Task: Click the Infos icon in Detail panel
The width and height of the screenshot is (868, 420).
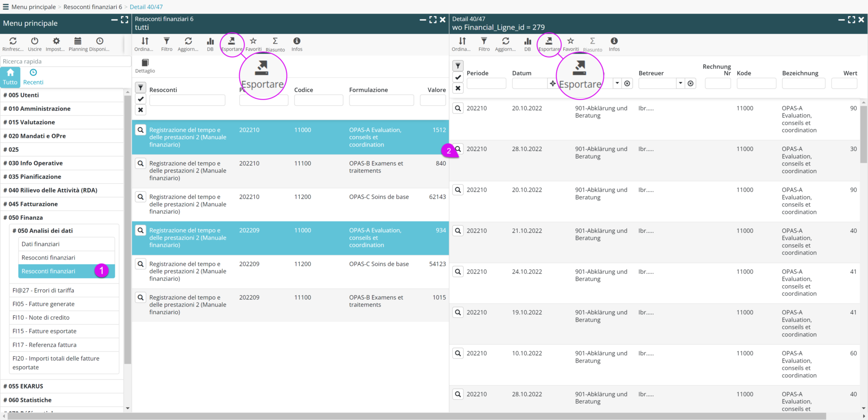Action: click(614, 42)
